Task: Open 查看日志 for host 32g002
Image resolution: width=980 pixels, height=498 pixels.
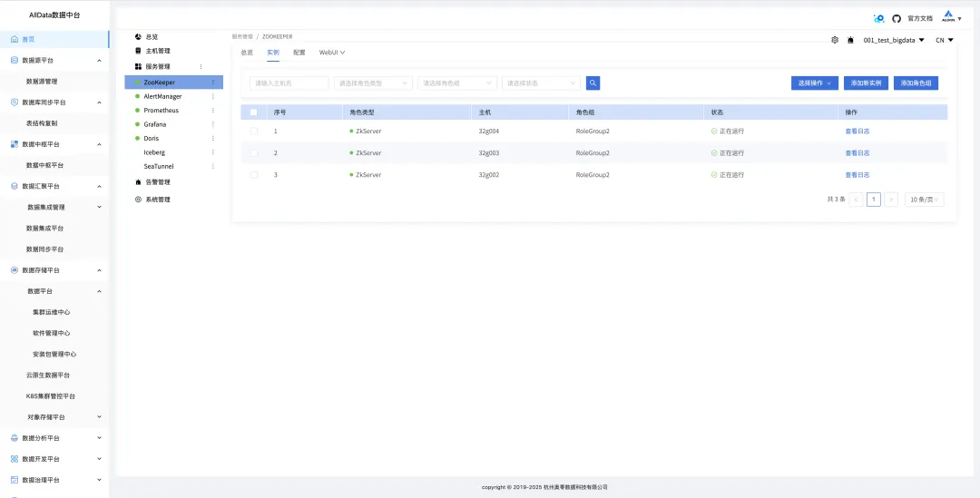Action: click(x=857, y=175)
